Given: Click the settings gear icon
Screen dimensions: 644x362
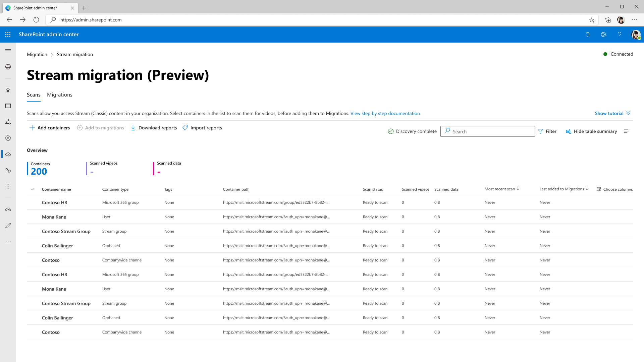Looking at the screenshot, I should point(604,35).
